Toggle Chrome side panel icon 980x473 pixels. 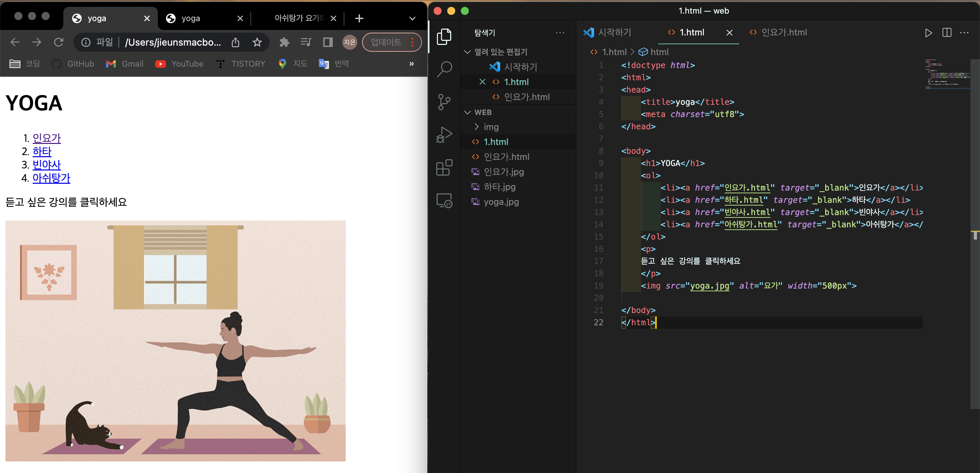point(328,42)
